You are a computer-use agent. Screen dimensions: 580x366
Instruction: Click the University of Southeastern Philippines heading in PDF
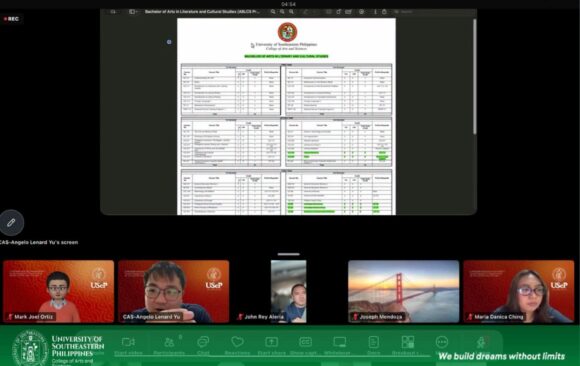286,44
